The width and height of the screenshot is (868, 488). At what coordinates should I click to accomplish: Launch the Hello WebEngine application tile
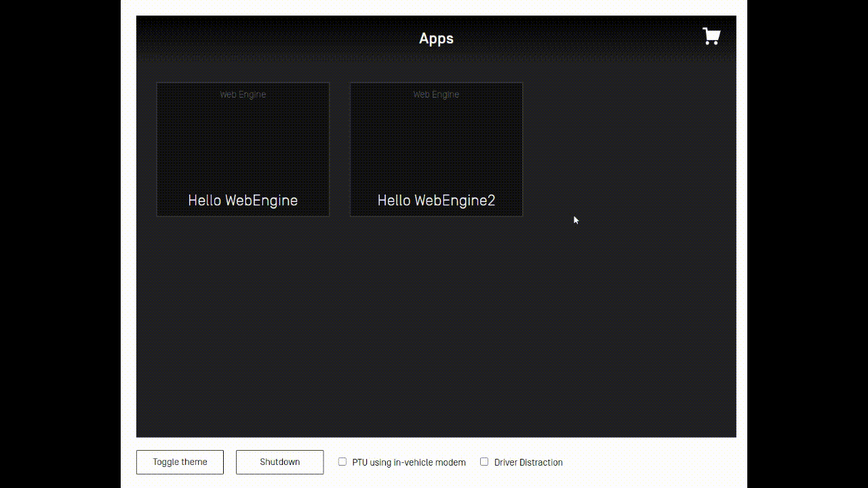pyautogui.click(x=242, y=149)
